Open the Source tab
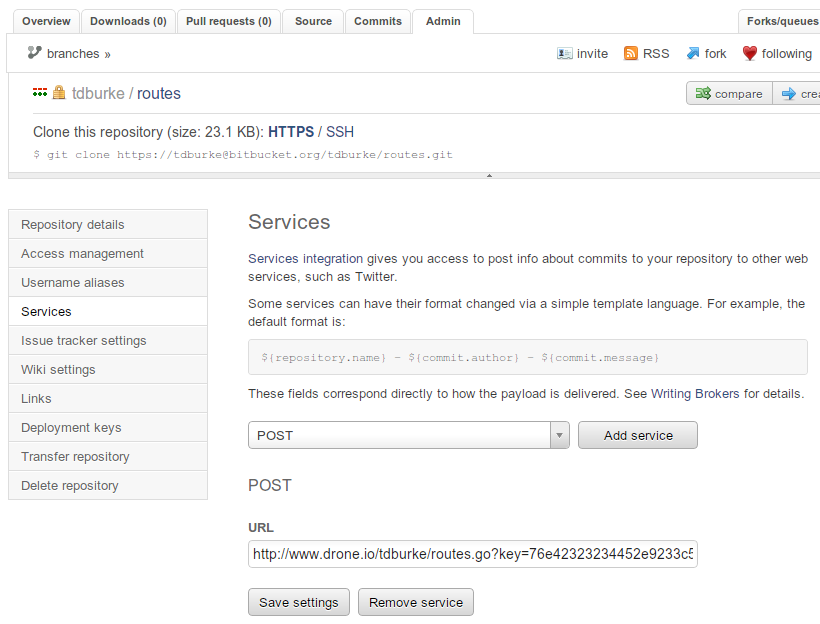Screen dimensions: 820x624 313,21
